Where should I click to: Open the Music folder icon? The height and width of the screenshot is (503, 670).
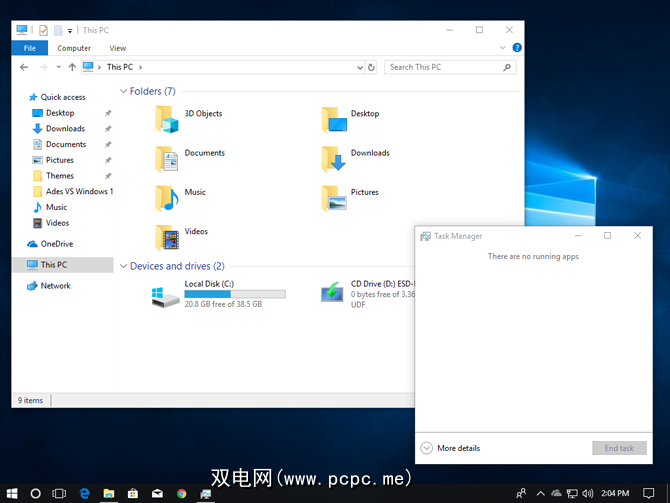166,197
